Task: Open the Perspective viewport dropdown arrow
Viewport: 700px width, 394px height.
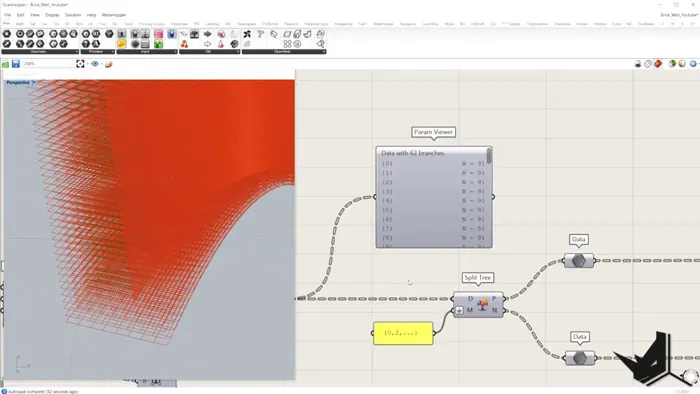Action: pos(33,83)
